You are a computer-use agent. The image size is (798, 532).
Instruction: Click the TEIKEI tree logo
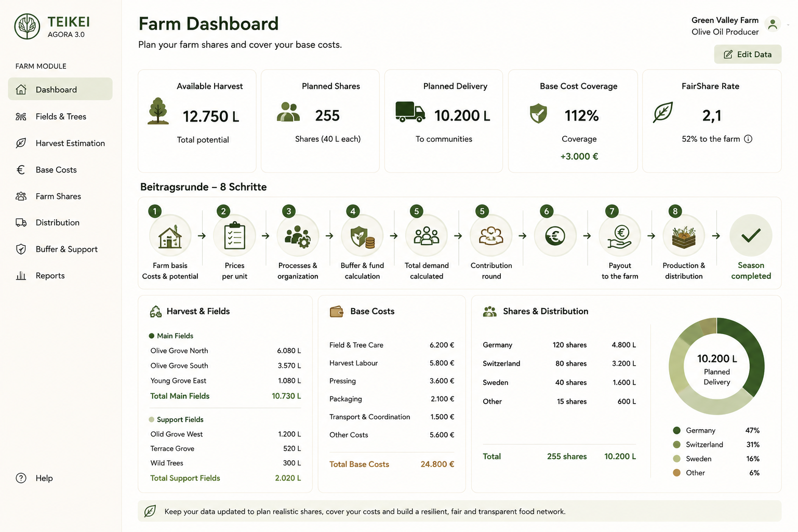pyautogui.click(x=27, y=26)
